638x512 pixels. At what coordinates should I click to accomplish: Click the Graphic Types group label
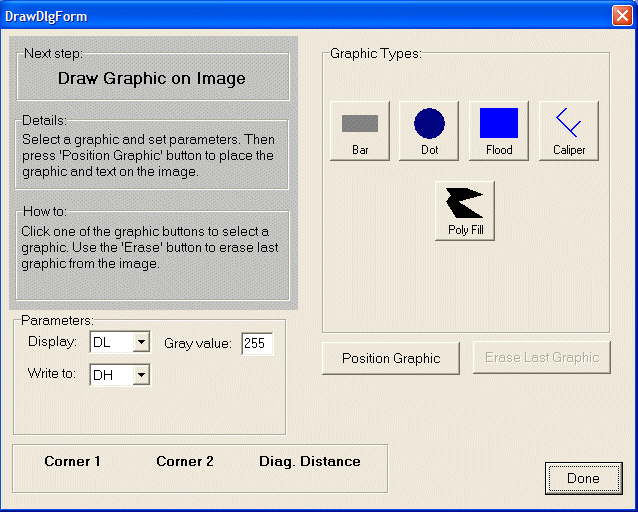pyautogui.click(x=376, y=54)
